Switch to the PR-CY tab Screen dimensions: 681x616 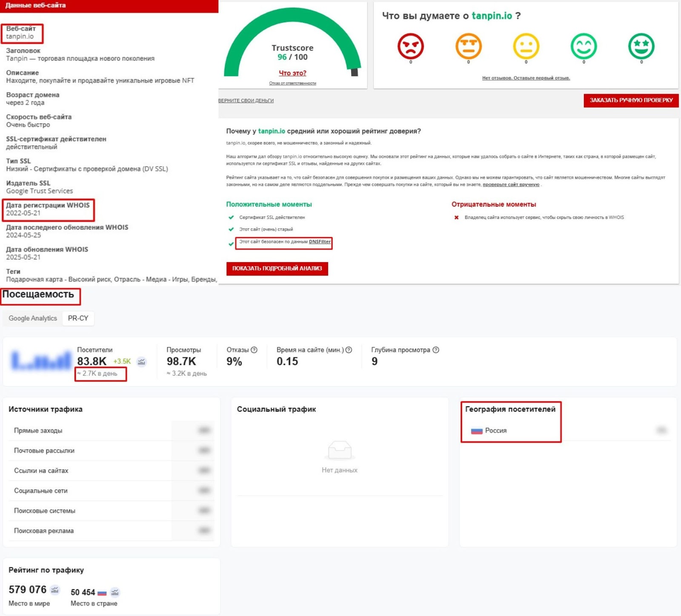[x=78, y=318]
